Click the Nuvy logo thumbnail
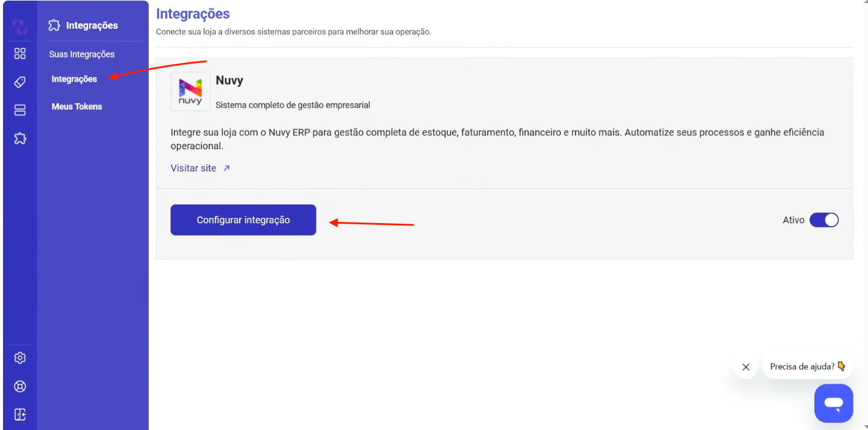Screen dimensions: 868x430 coord(190,91)
